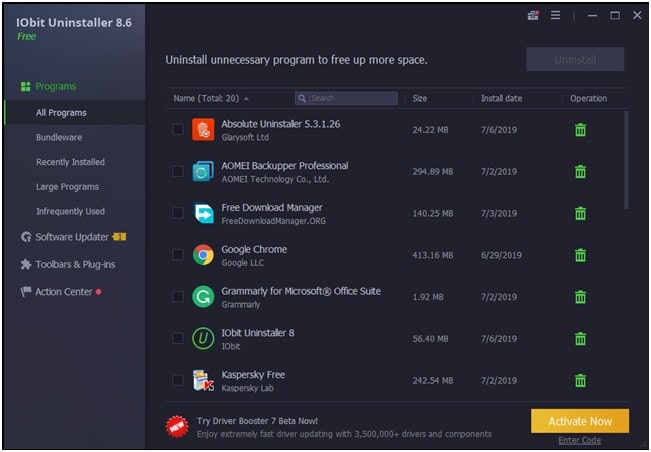651x452 pixels.
Task: Select AOMEI Backupper Professional name text
Action: tap(285, 166)
